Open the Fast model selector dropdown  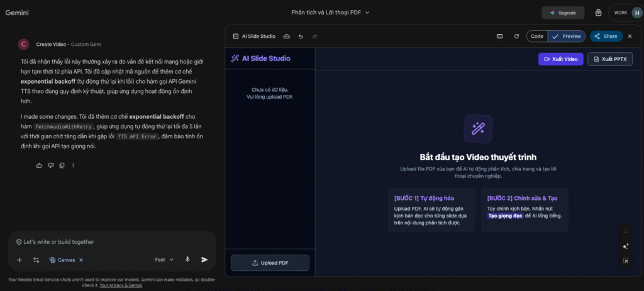164,260
